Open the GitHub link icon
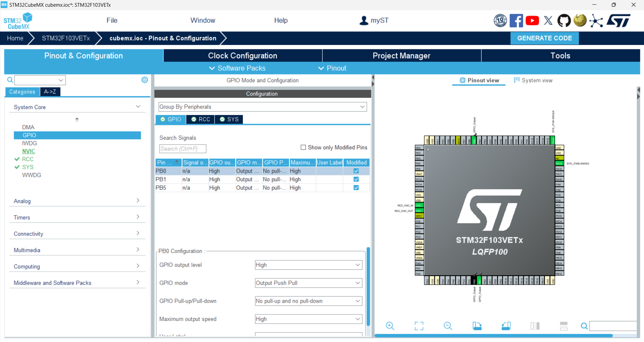The height and width of the screenshot is (342, 644). [564, 20]
